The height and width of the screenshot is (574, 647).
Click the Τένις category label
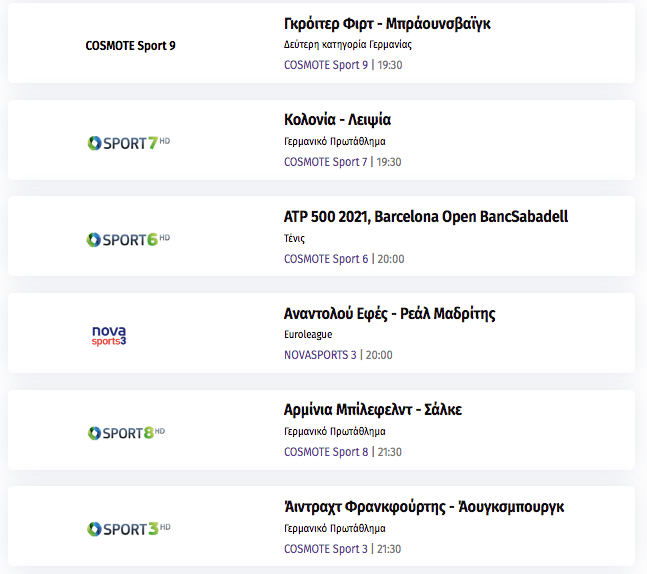[294, 238]
